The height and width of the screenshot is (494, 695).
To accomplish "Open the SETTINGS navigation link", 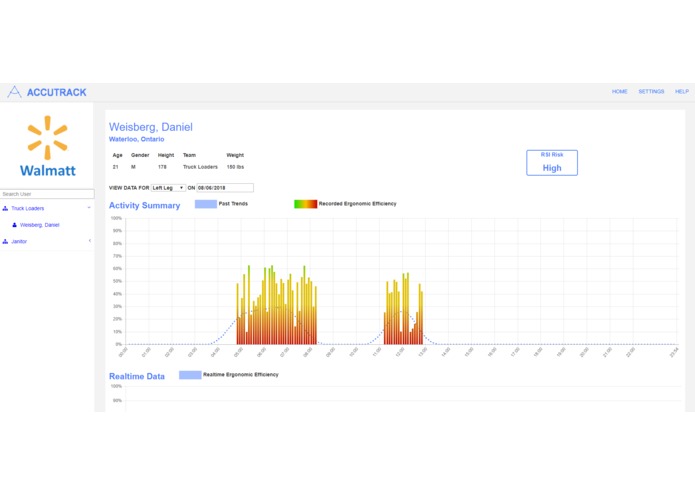I will tap(651, 91).
